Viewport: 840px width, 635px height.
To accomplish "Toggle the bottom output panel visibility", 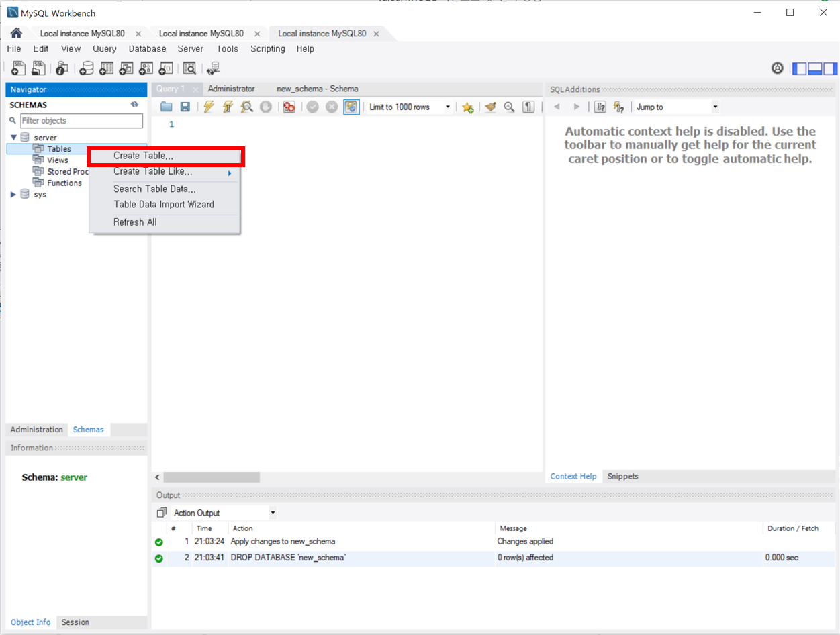I will (814, 68).
